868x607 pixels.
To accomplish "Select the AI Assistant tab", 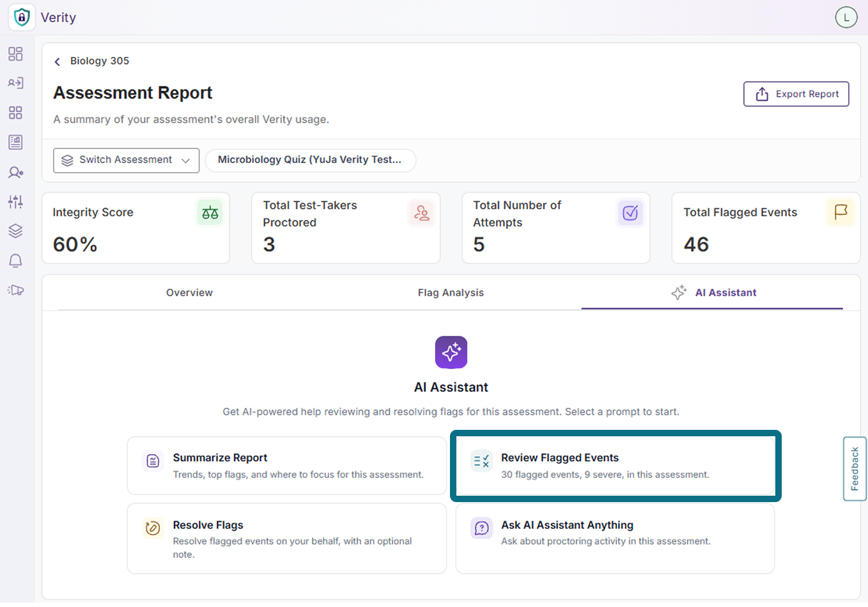I will tap(712, 292).
